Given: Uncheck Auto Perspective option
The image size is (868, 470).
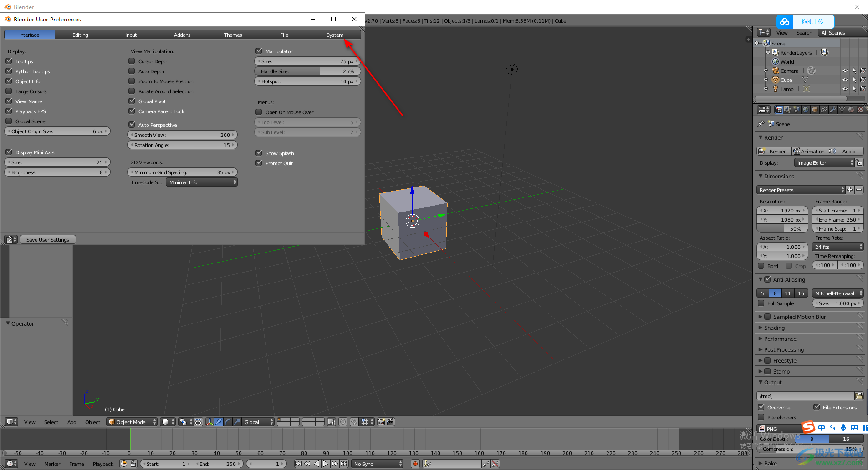Looking at the screenshot, I should (x=132, y=125).
